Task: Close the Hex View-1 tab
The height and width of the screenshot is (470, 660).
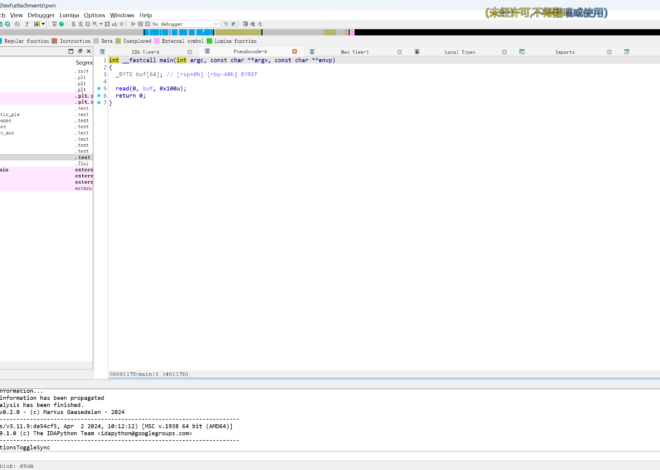Action: (x=399, y=52)
